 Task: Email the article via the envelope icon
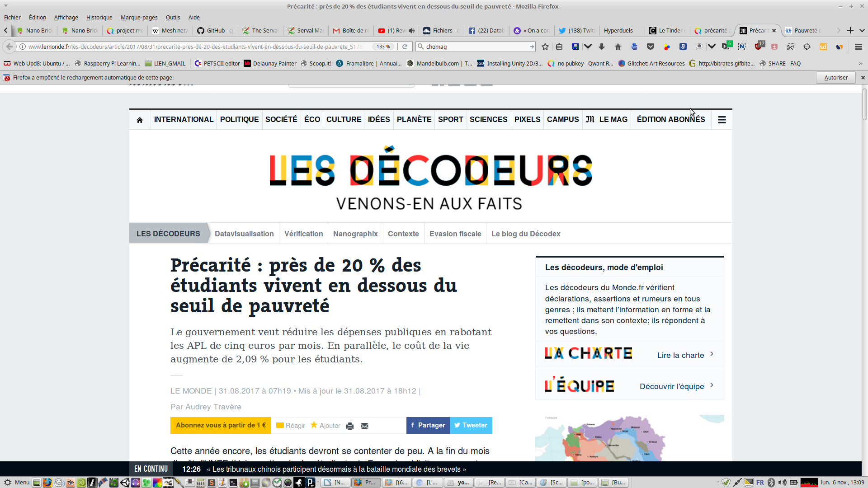(364, 426)
